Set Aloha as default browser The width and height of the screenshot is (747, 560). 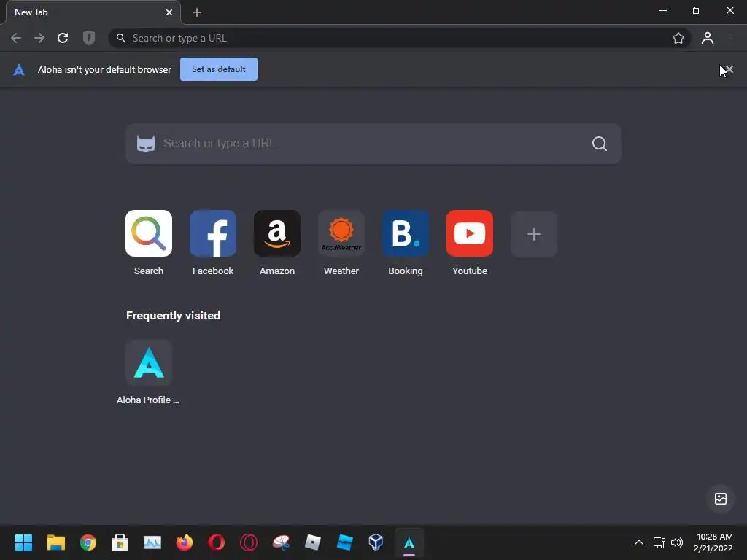tap(219, 69)
